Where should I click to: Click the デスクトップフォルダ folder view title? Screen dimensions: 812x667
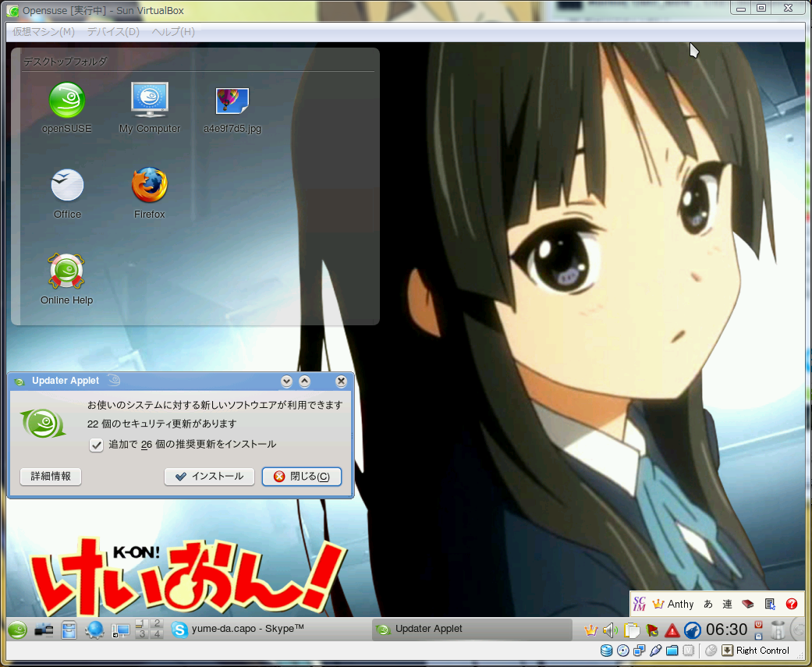tap(65, 61)
